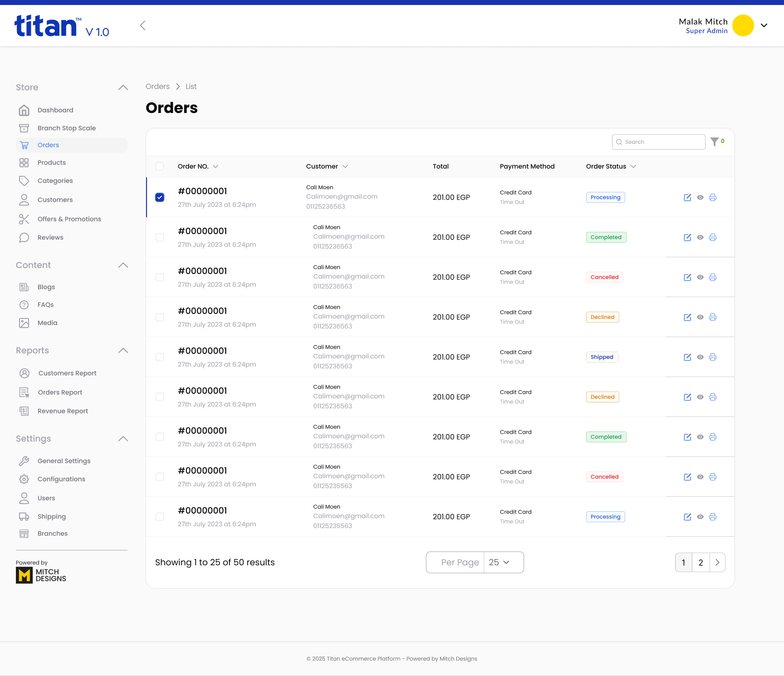The height and width of the screenshot is (676, 784).
Task: Collapse sidebar with the back arrow
Action: [x=142, y=25]
